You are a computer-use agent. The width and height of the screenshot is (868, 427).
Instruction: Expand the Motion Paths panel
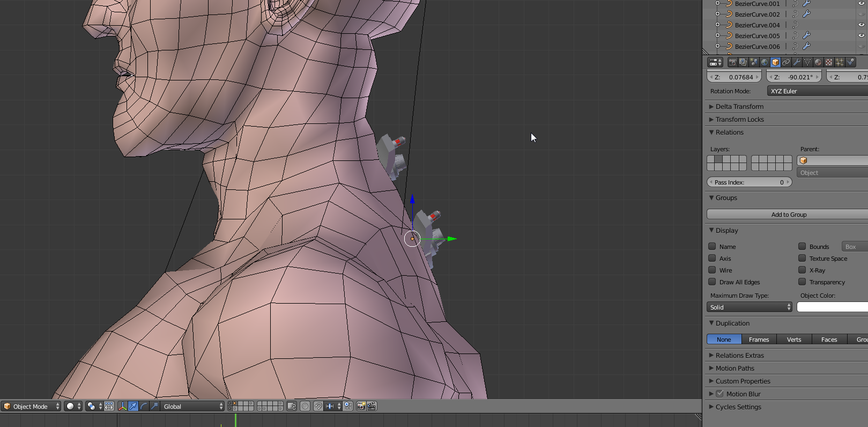pyautogui.click(x=735, y=369)
